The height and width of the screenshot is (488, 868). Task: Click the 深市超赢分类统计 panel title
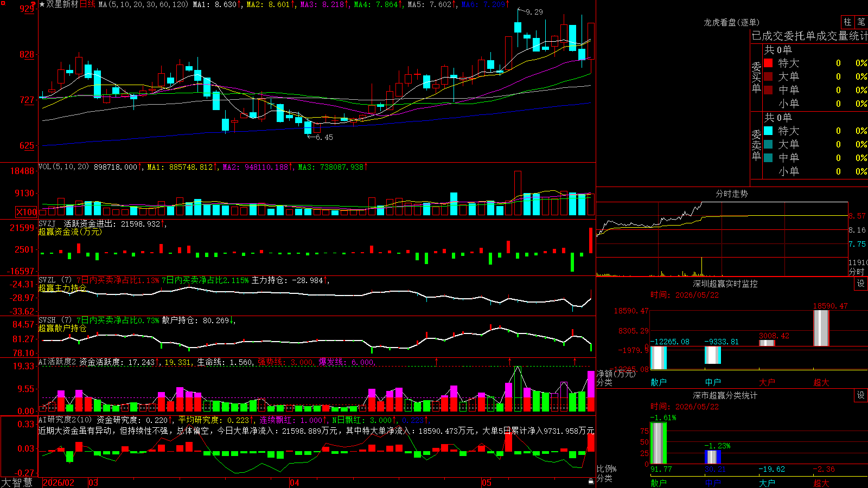[x=725, y=395]
